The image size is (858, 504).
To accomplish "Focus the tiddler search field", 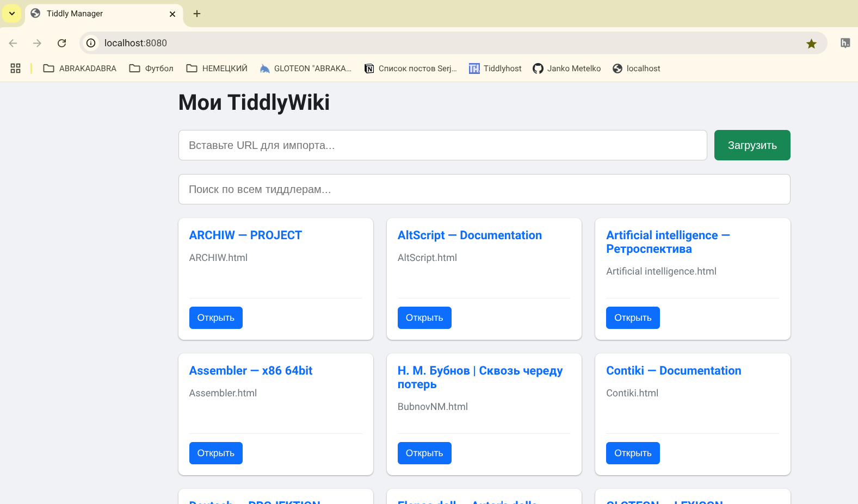I will pyautogui.click(x=484, y=189).
